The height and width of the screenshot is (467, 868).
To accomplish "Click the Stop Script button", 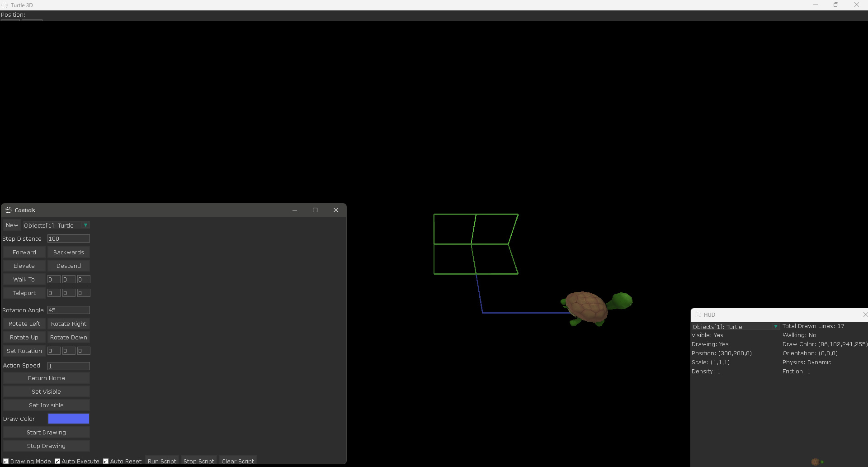I will (x=199, y=461).
